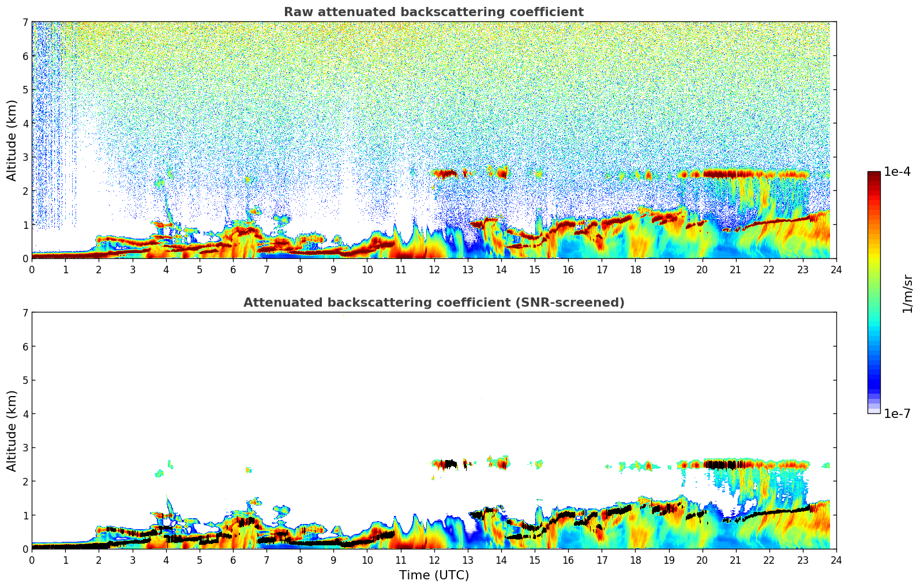
Task: Click the '3' altitude tick on the bottom plot
Action: [x=25, y=447]
